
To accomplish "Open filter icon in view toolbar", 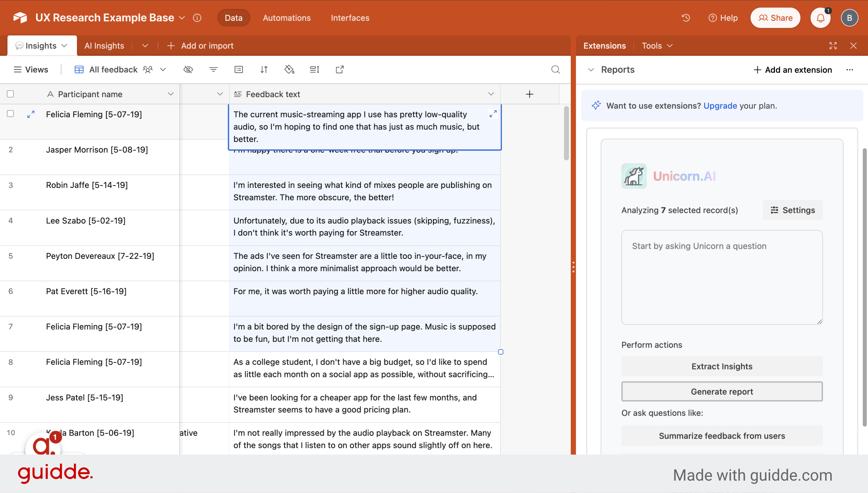I will (x=213, y=70).
